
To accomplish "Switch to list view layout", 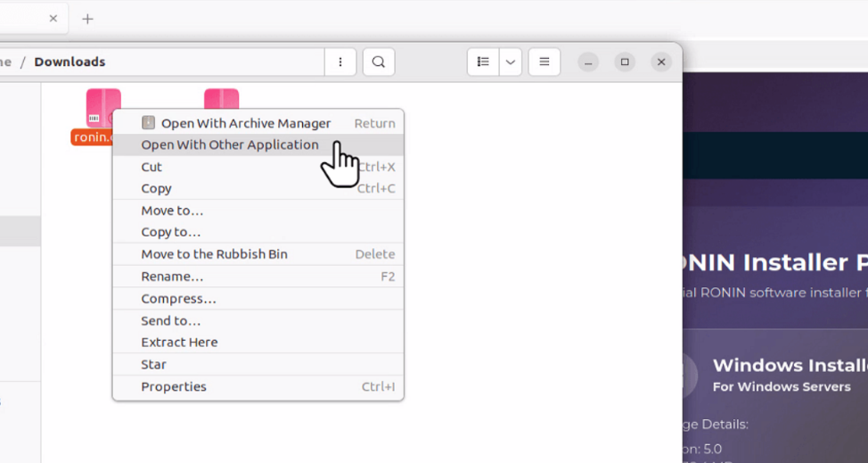I will pyautogui.click(x=483, y=62).
